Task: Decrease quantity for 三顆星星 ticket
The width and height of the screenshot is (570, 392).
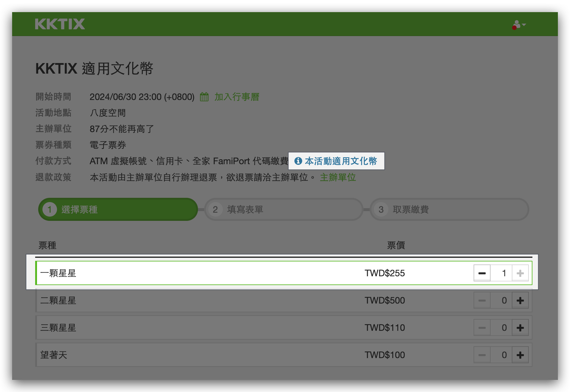Action: 482,327
